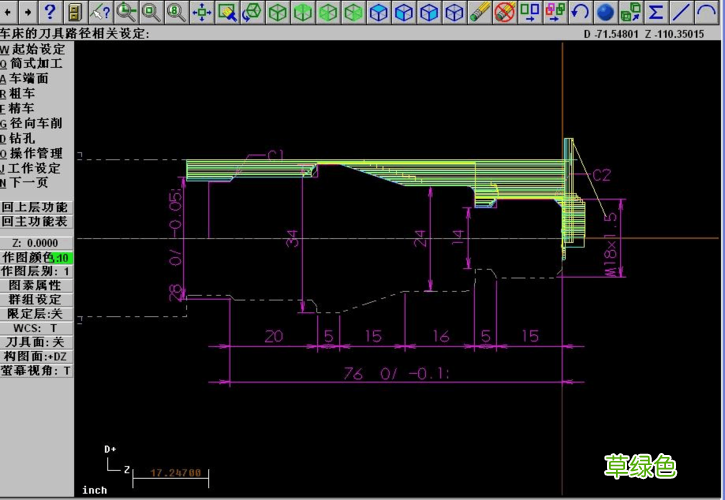Screen dimensions: 725x500
Task: Toggle the undelete crossed-out eraser icon
Action: tap(504, 12)
